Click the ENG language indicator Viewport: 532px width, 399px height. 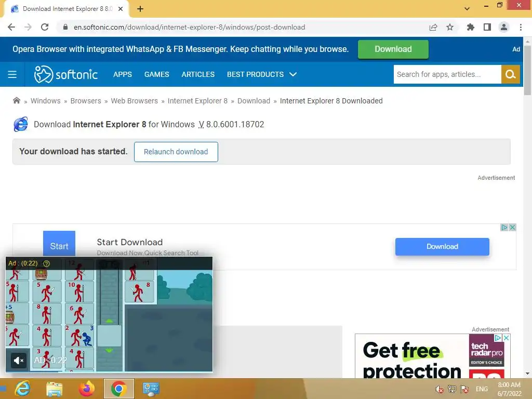(x=482, y=389)
